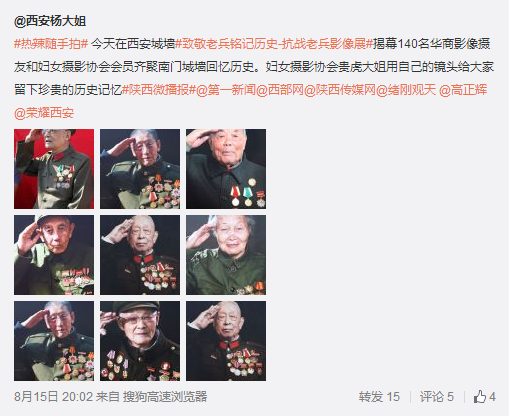Open top-right photo with red and green medals

point(226,169)
